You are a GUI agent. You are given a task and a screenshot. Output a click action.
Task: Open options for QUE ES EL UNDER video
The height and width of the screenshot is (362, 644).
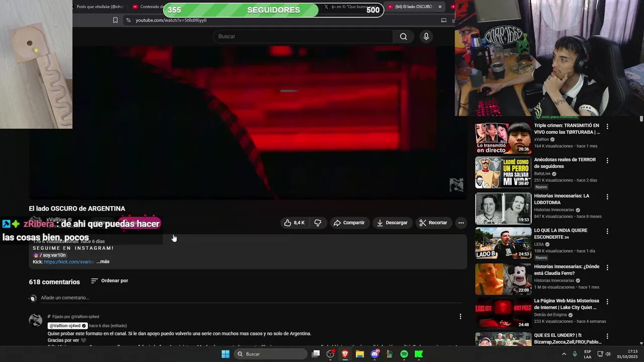[607, 336]
